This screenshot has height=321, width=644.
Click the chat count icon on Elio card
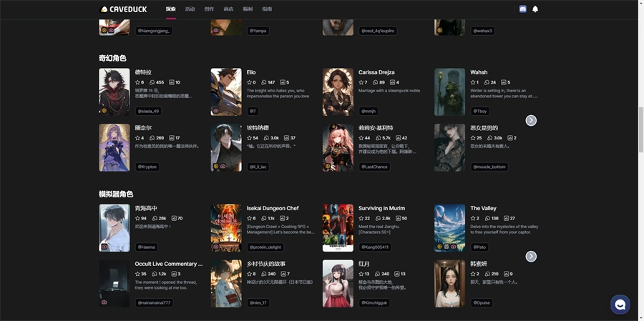coord(264,82)
